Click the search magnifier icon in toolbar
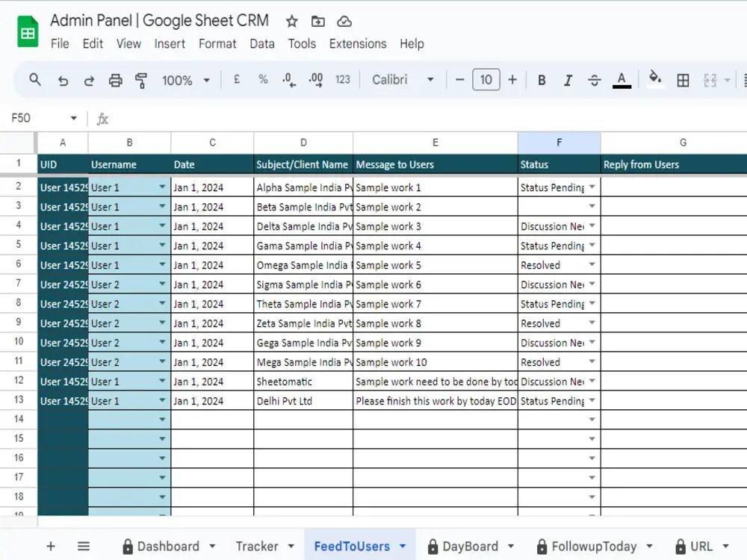 tap(35, 80)
